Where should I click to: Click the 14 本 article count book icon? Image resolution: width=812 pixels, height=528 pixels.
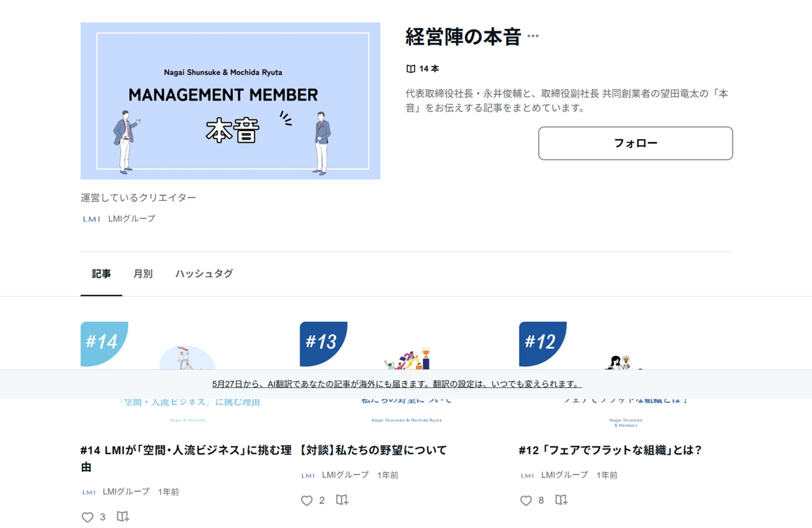pos(411,69)
